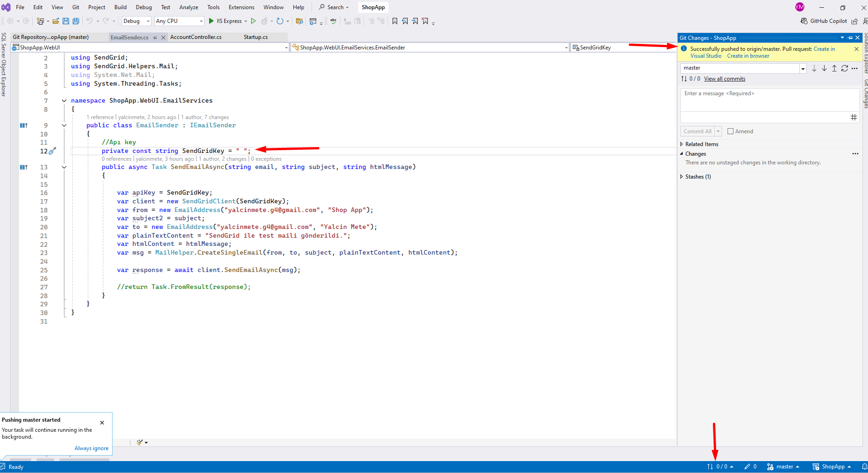
Task: Click the Find in Files folder icon
Action: click(x=300, y=21)
